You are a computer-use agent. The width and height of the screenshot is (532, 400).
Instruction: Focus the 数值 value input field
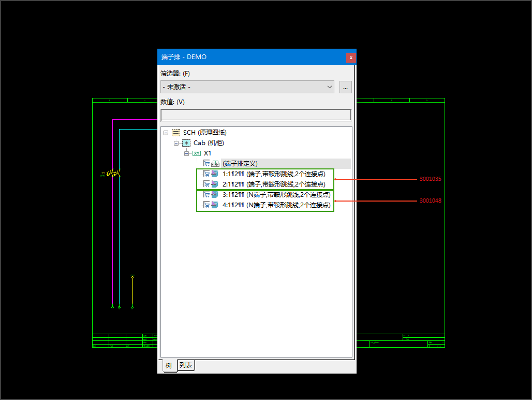pos(256,115)
